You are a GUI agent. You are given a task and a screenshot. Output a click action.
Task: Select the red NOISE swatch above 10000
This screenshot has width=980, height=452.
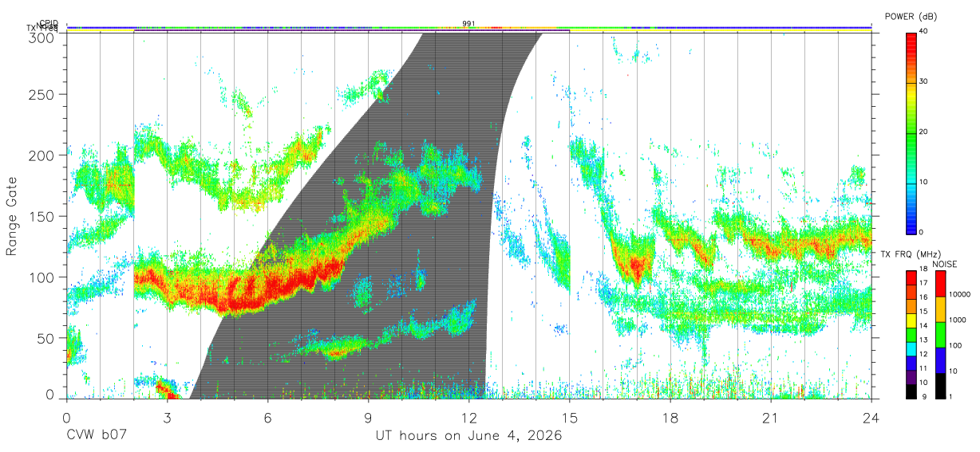pyautogui.click(x=941, y=283)
